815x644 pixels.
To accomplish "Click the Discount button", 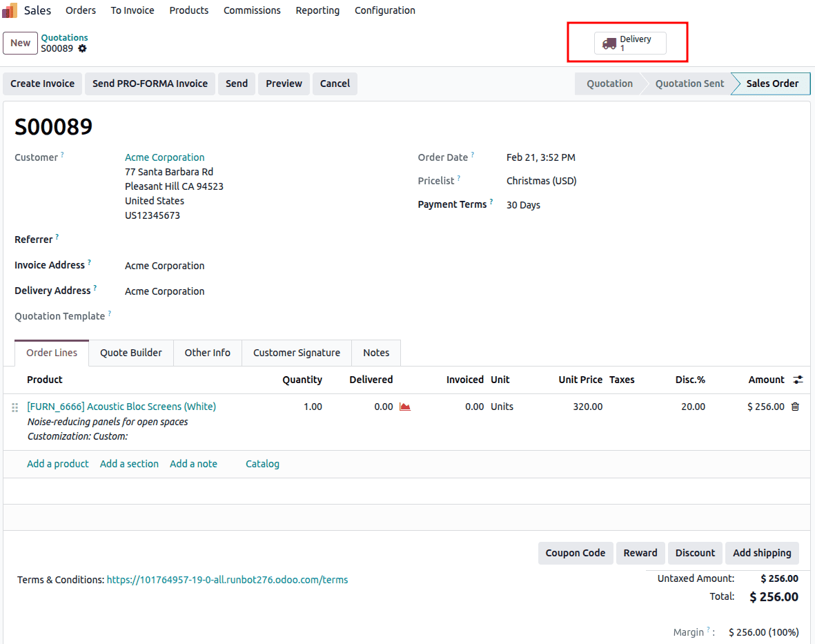I will [696, 553].
